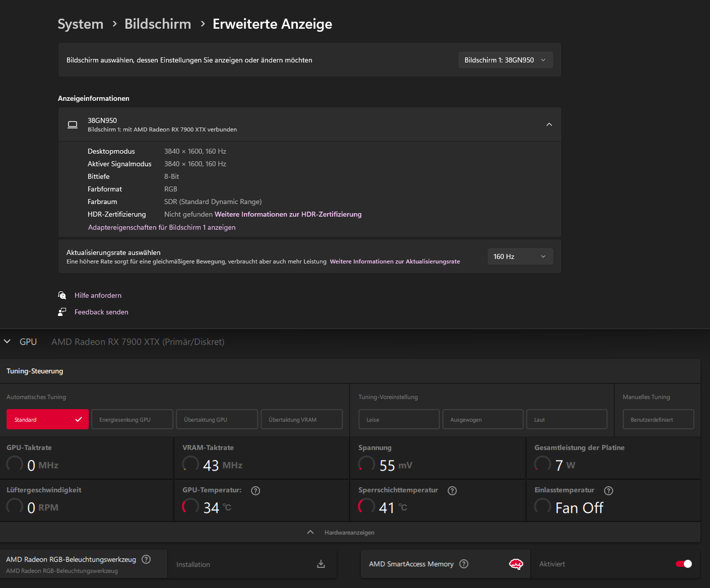This screenshot has height=588, width=710.
Task: Click the Einlasstemperatur gauge ring
Action: point(542,506)
